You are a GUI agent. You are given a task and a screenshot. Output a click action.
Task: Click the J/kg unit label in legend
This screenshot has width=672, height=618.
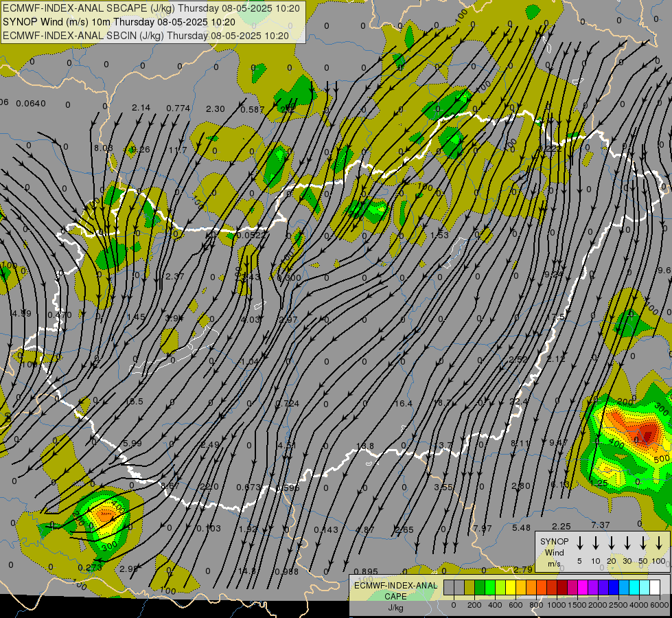pos(395,608)
